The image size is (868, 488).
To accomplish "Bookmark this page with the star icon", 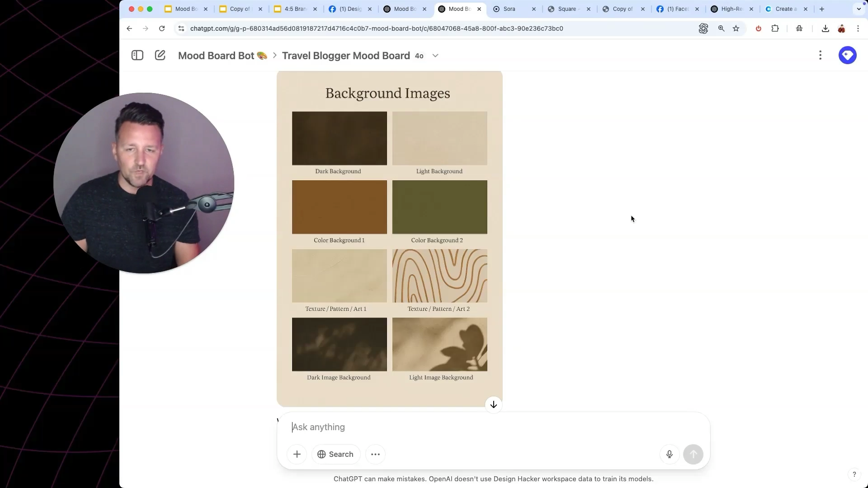I will tap(736, 28).
